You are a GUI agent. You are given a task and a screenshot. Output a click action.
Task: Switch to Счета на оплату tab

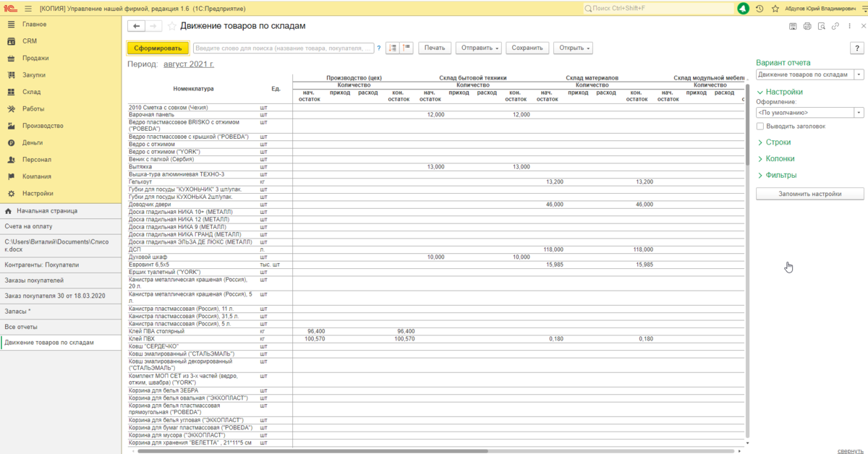pyautogui.click(x=61, y=226)
